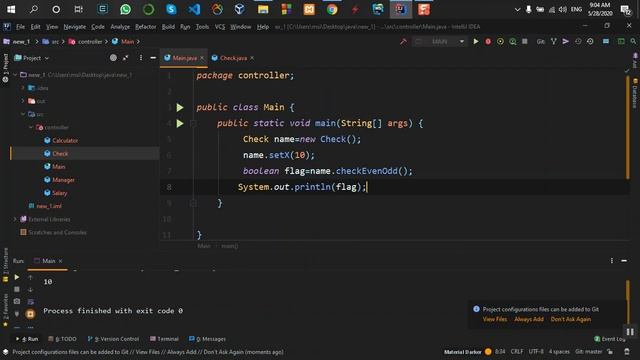Viewport: 640px width, 360px height.
Task: Select the Salary class in project tree
Action: [x=59, y=193]
